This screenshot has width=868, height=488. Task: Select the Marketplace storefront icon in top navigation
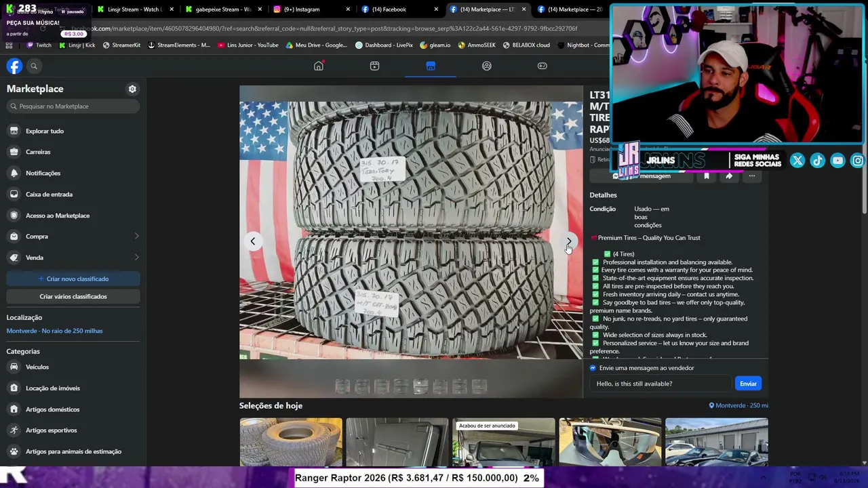431,66
